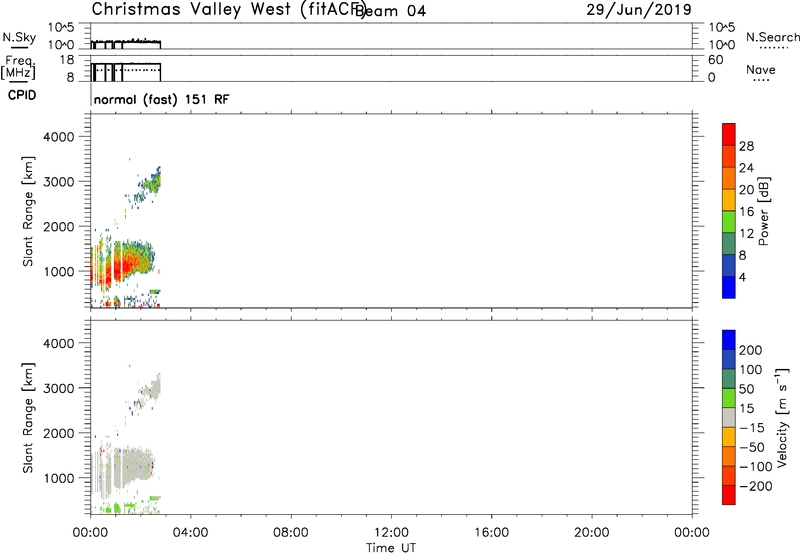This screenshot has width=800, height=554.
Task: Click the 'Beam 04' label
Action: click(390, 11)
